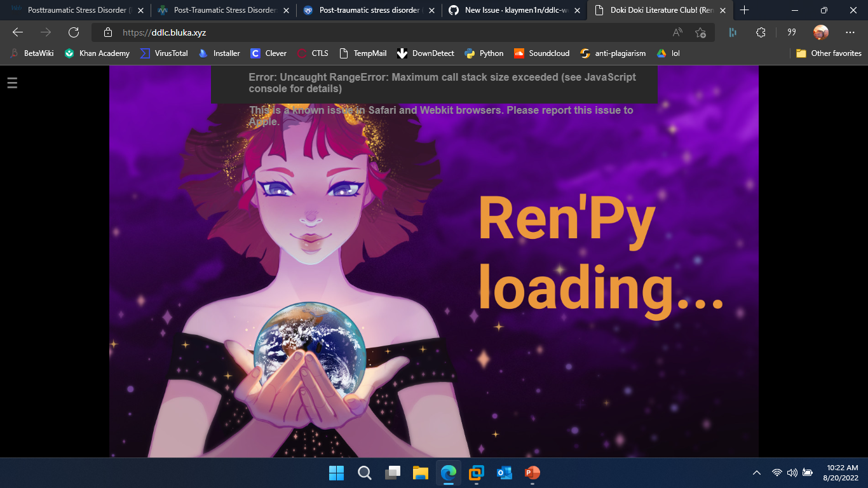This screenshot has height=488, width=868.
Task: Open Read aloud for this page
Action: point(676,32)
